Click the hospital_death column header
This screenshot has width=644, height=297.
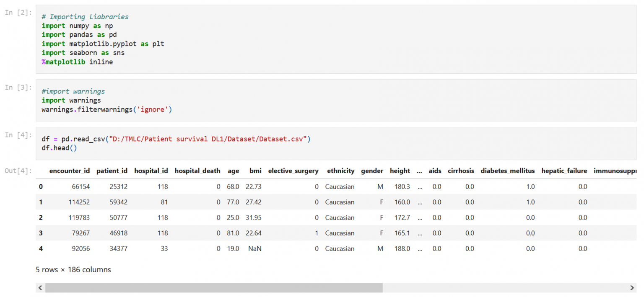[197, 171]
